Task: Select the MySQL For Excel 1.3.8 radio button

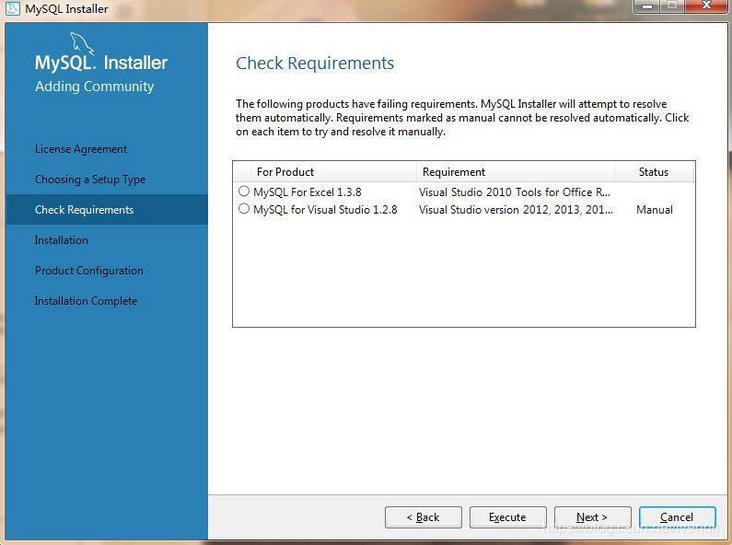Action: point(244,191)
